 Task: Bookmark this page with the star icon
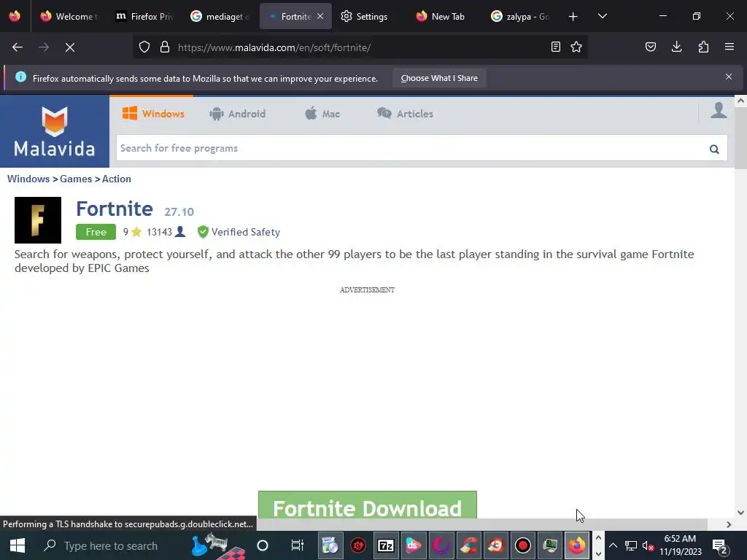pyautogui.click(x=576, y=47)
